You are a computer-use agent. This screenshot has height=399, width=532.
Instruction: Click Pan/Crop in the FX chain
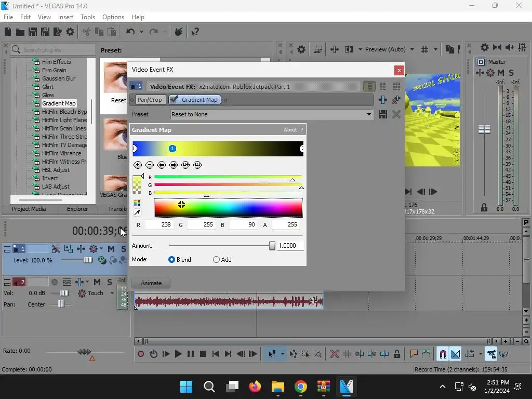(x=150, y=100)
